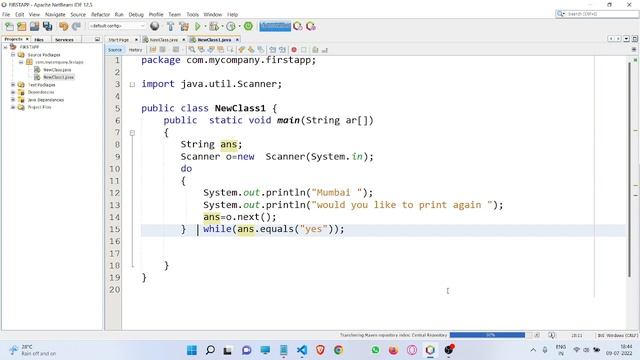Open the Debug Project dropdown arrow
Screen dimensions: 640x360
point(222,27)
